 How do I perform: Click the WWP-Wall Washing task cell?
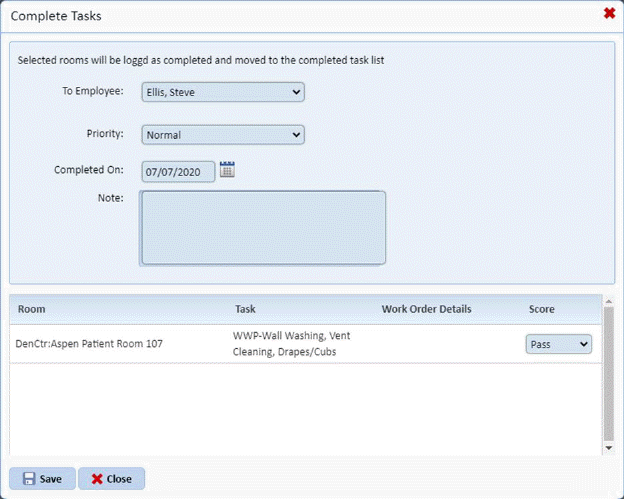[291, 344]
